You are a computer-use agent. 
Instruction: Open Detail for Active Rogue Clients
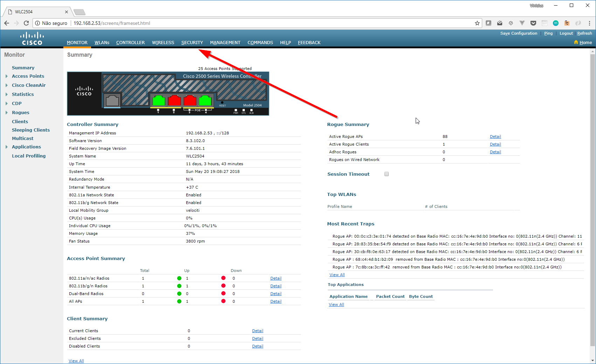[x=495, y=144]
